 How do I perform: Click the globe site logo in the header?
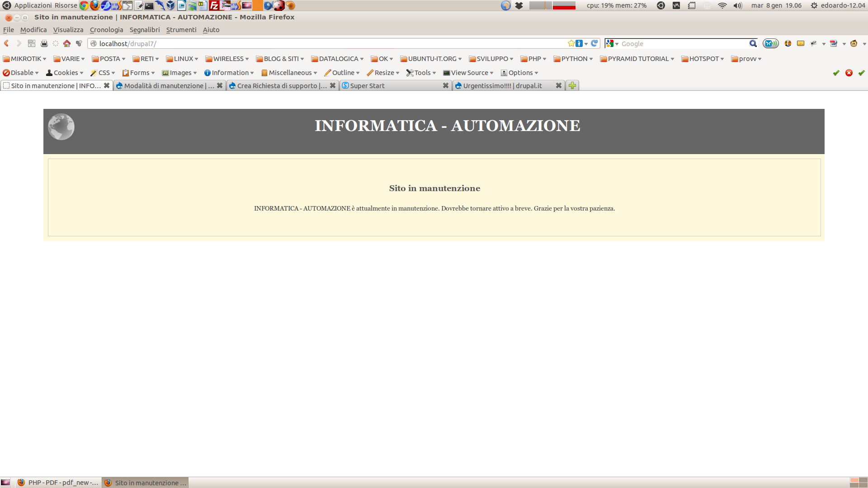(61, 127)
